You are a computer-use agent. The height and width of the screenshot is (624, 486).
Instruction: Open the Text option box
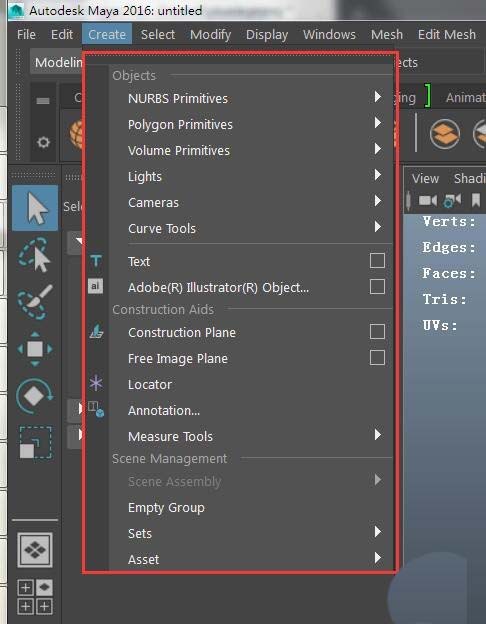pyautogui.click(x=377, y=261)
